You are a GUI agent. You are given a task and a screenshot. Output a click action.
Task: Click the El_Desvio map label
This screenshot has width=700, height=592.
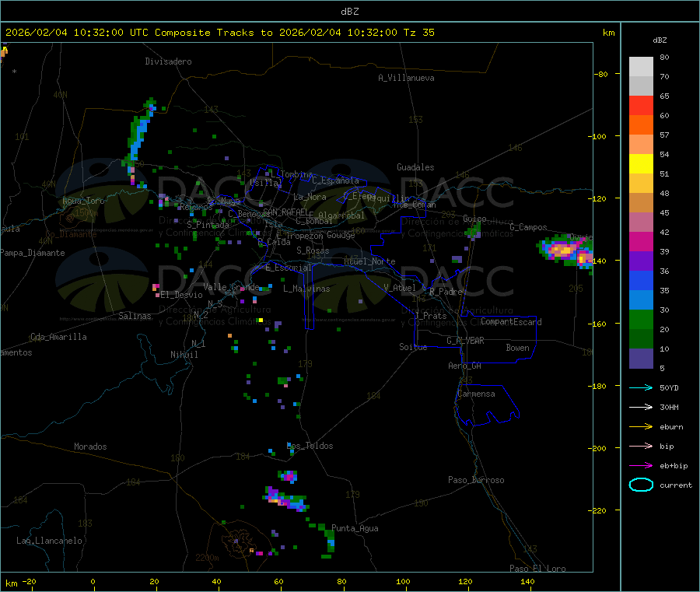182,295
